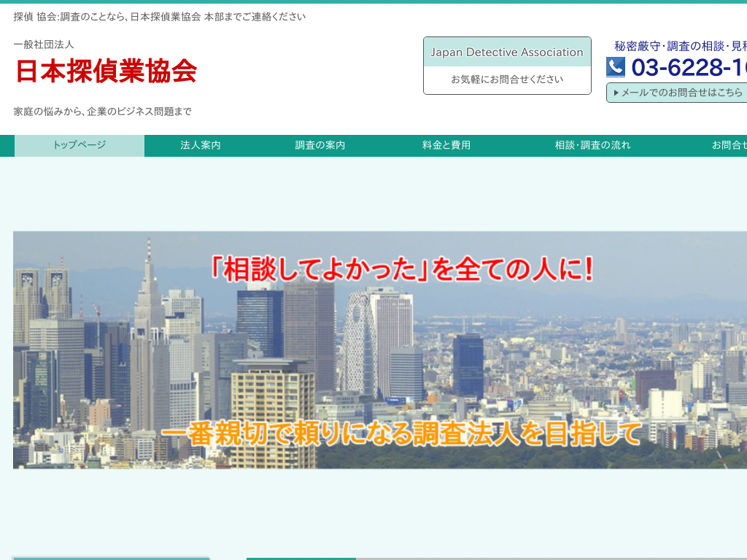Click the top headline starting with 探偵 協会
747x560 pixels.
[160, 16]
